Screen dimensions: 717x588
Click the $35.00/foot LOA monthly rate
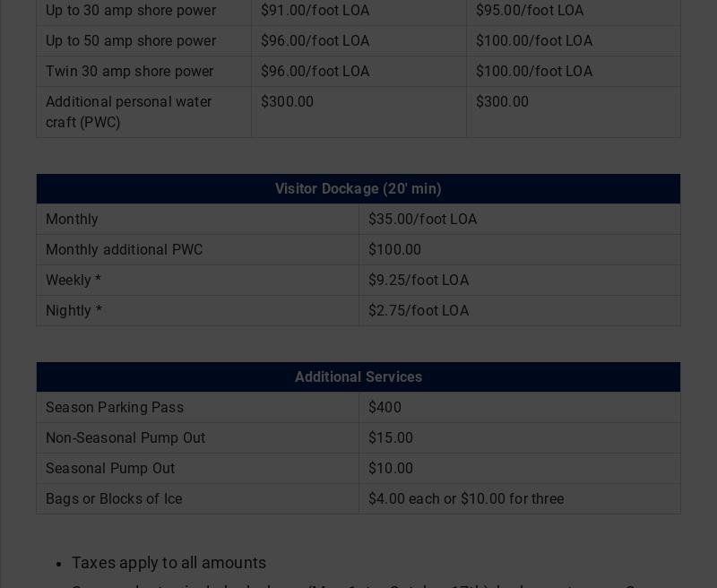pyautogui.click(x=422, y=220)
